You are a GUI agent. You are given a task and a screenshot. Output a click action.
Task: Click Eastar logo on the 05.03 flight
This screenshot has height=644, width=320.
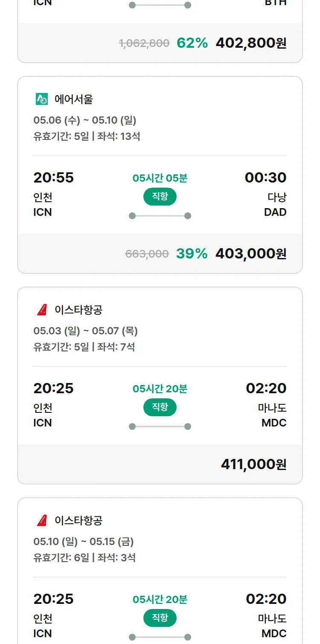(x=42, y=310)
